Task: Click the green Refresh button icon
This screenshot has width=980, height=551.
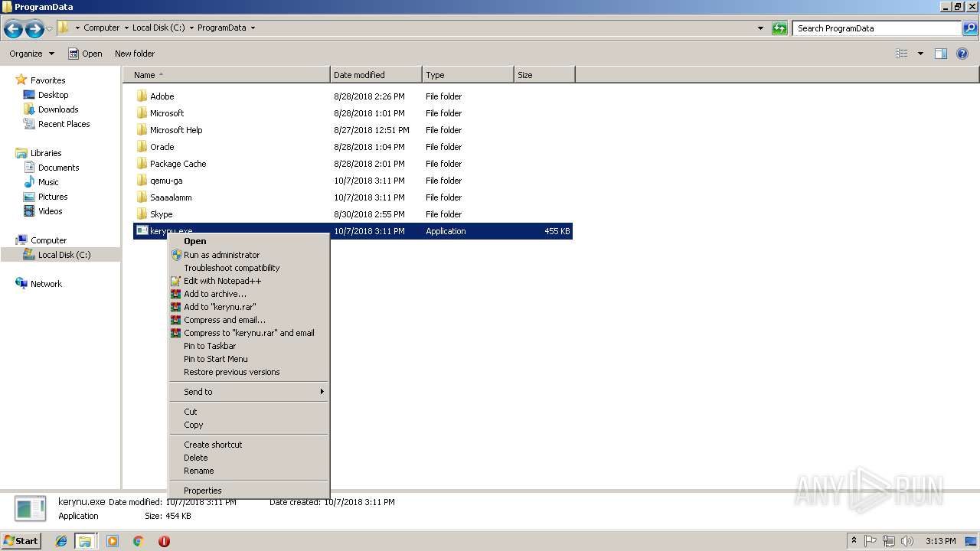Action: (779, 28)
